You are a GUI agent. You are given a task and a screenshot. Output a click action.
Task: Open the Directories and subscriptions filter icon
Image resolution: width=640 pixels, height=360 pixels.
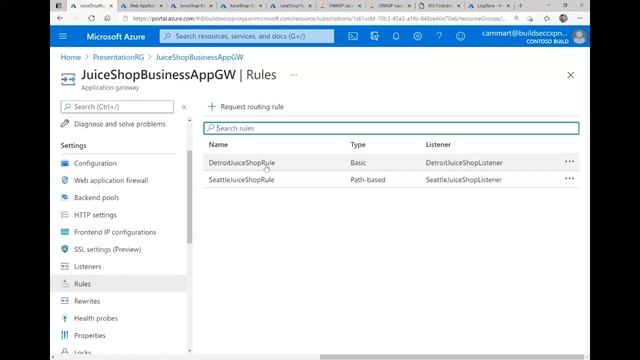374,36
